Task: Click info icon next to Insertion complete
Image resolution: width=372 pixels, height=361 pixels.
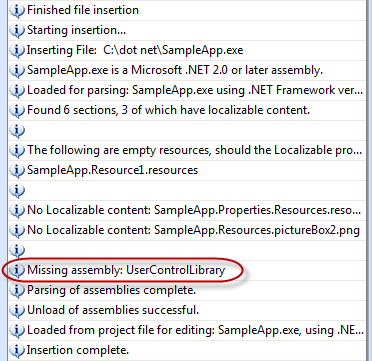Action: click(17, 351)
